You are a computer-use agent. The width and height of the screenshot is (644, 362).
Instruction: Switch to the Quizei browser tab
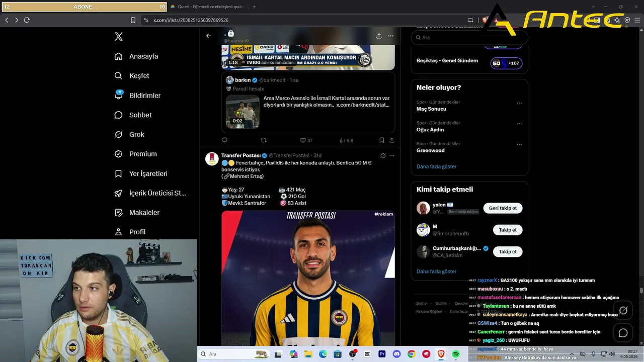pyautogui.click(x=207, y=7)
